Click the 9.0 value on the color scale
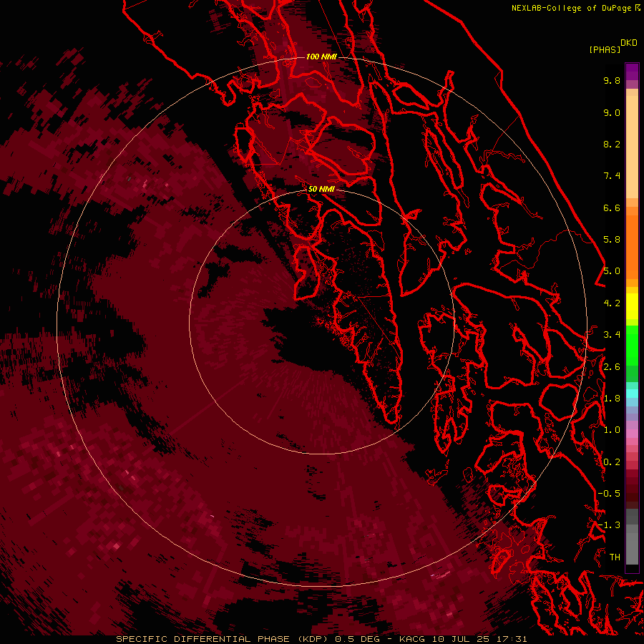The height and width of the screenshot is (644, 644). point(612,112)
